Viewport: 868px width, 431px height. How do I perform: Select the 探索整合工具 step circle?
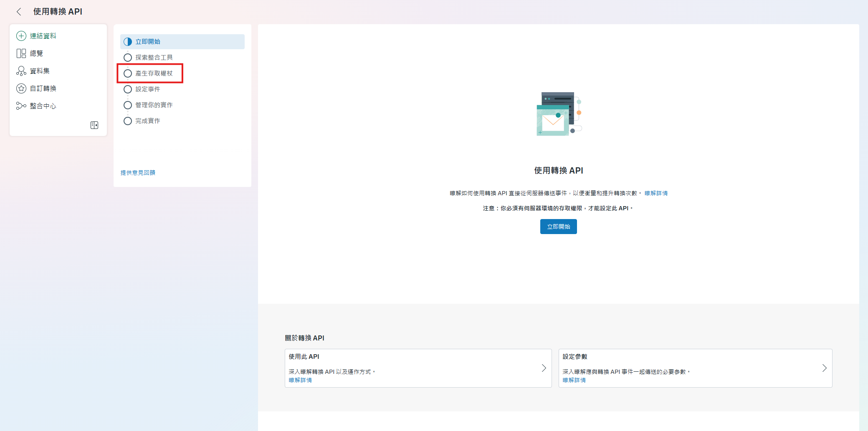pos(128,58)
